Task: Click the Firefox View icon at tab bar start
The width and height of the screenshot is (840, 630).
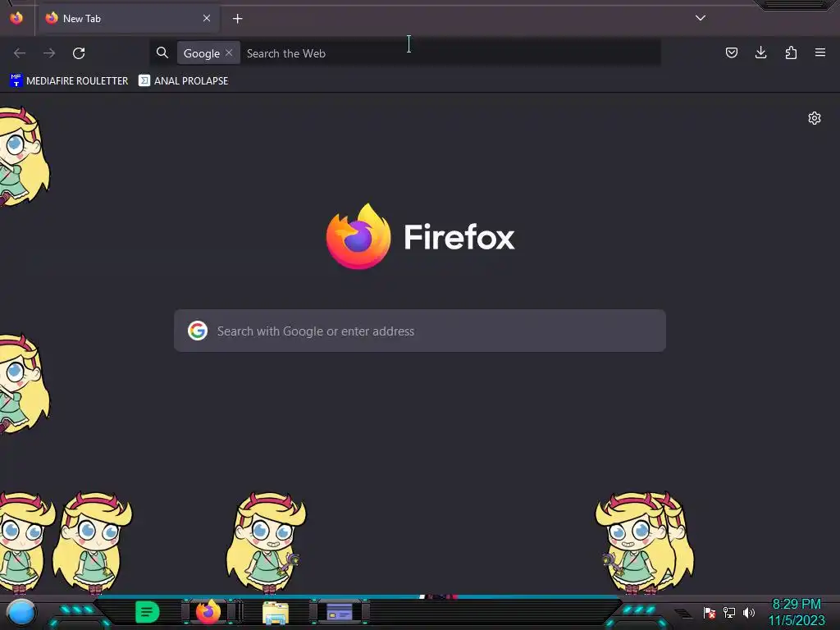Action: coord(16,18)
